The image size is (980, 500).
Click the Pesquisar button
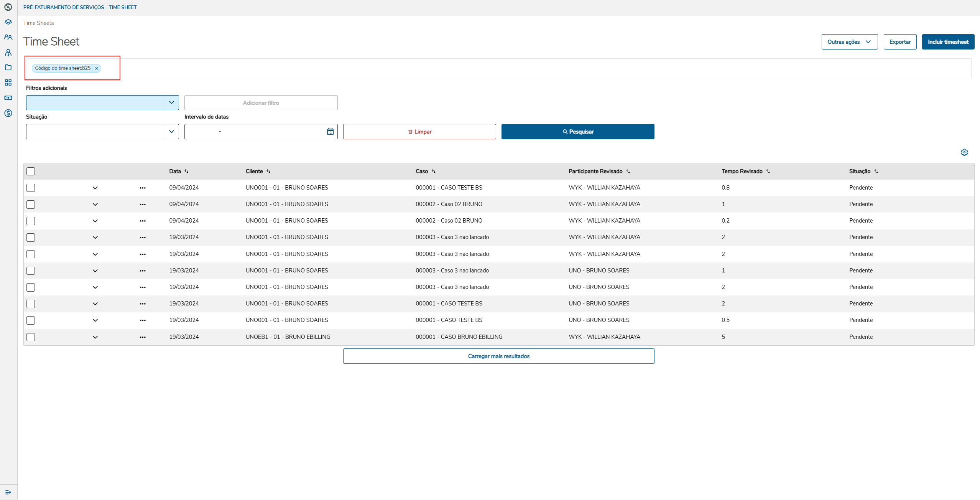point(577,132)
